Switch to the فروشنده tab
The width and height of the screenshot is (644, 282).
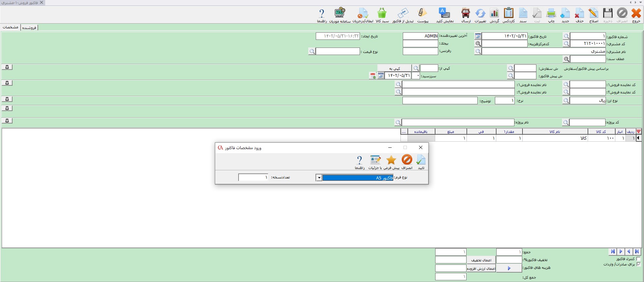[x=29, y=28]
